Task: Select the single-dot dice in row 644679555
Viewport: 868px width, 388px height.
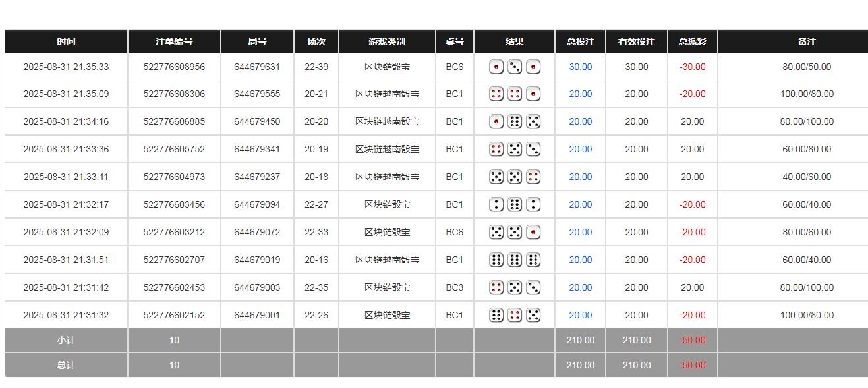Action: point(533,94)
